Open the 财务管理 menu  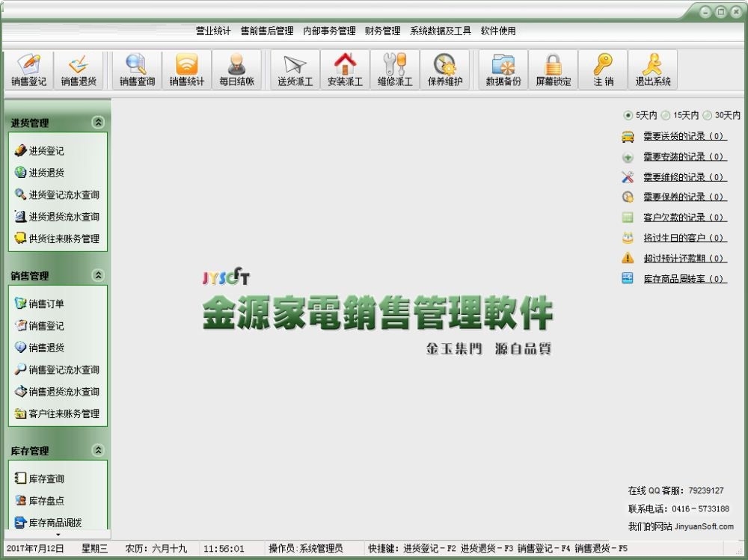pyautogui.click(x=382, y=31)
